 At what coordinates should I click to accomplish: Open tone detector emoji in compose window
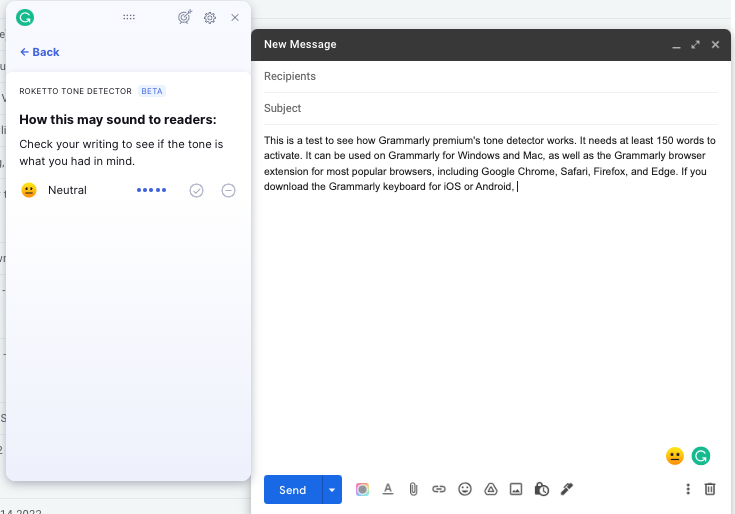(675, 456)
